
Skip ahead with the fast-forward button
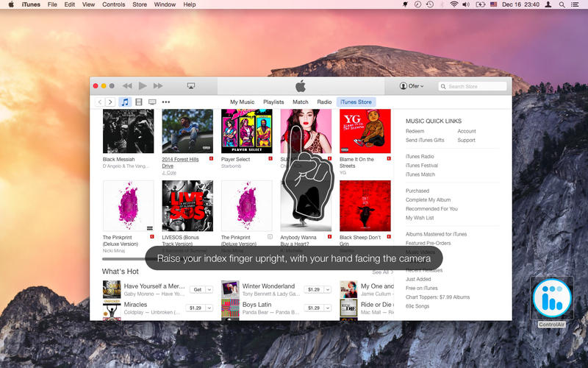pos(158,85)
